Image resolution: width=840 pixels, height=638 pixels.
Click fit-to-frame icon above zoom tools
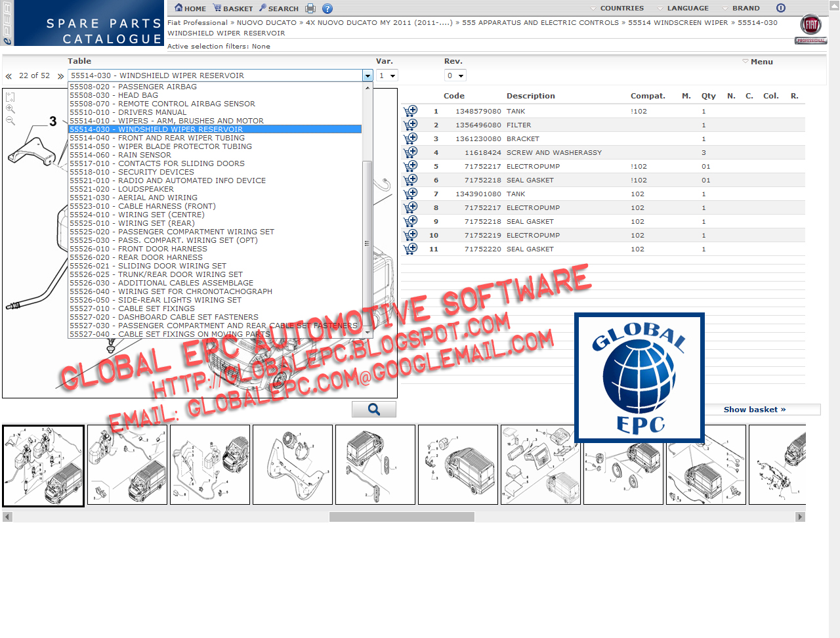(10, 97)
